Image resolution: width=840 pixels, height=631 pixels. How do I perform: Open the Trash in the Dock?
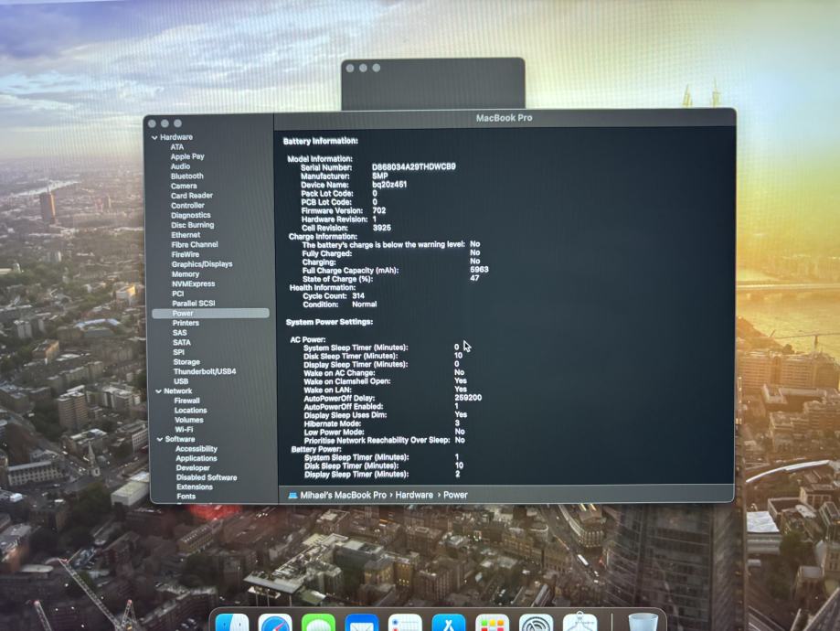(x=643, y=624)
